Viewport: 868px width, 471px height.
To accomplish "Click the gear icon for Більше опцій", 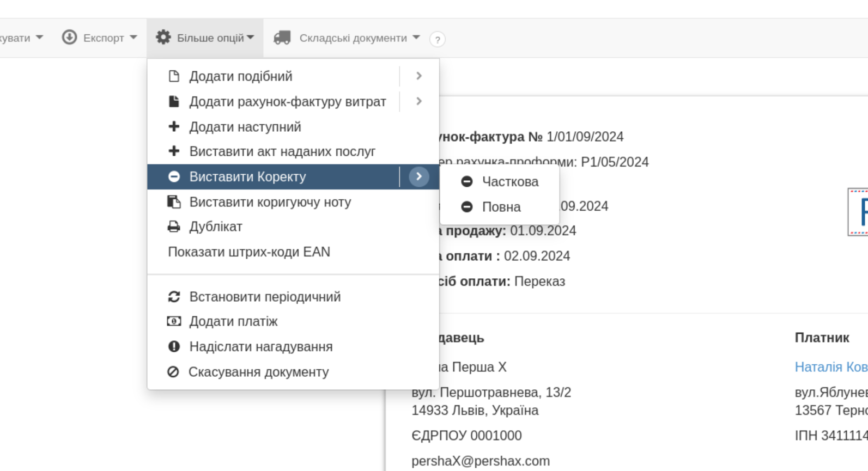I will [x=163, y=37].
